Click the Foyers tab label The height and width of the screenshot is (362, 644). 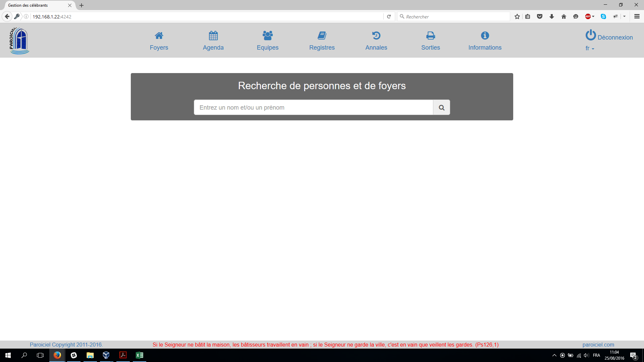159,47
